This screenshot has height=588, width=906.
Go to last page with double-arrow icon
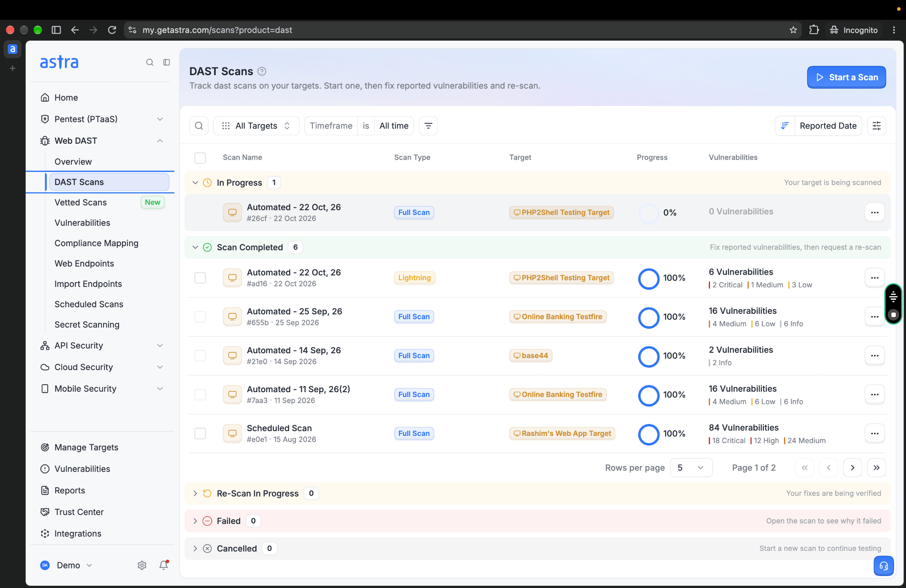point(876,468)
